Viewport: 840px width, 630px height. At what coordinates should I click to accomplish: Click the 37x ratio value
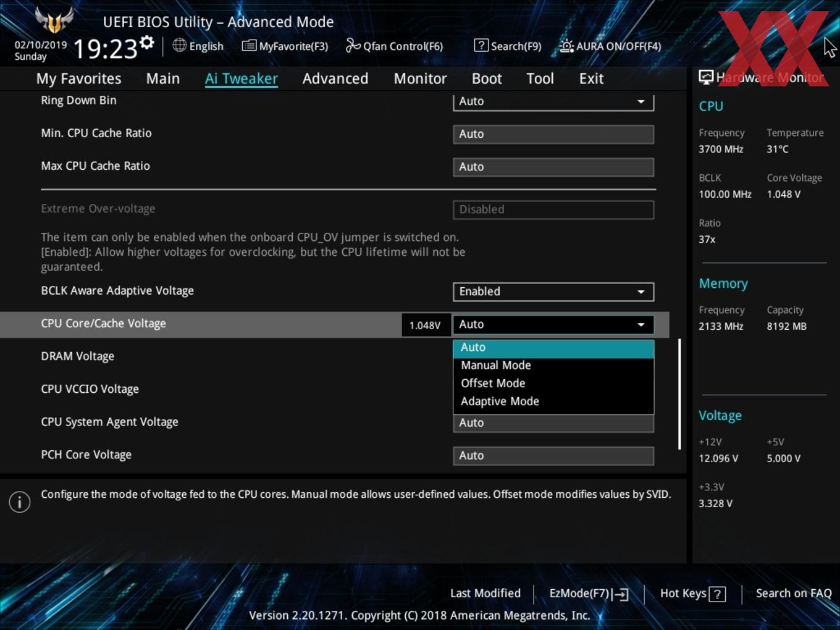[x=707, y=239]
